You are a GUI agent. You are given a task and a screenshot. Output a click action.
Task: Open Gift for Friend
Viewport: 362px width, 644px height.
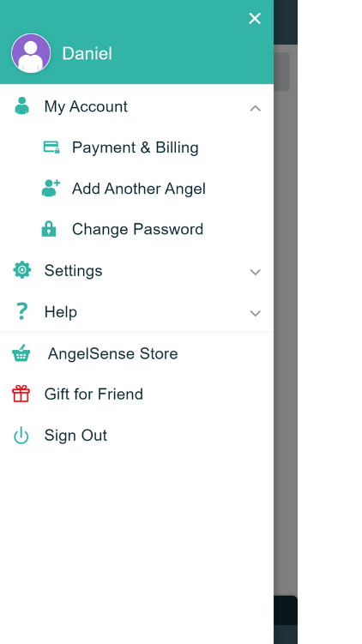point(94,394)
